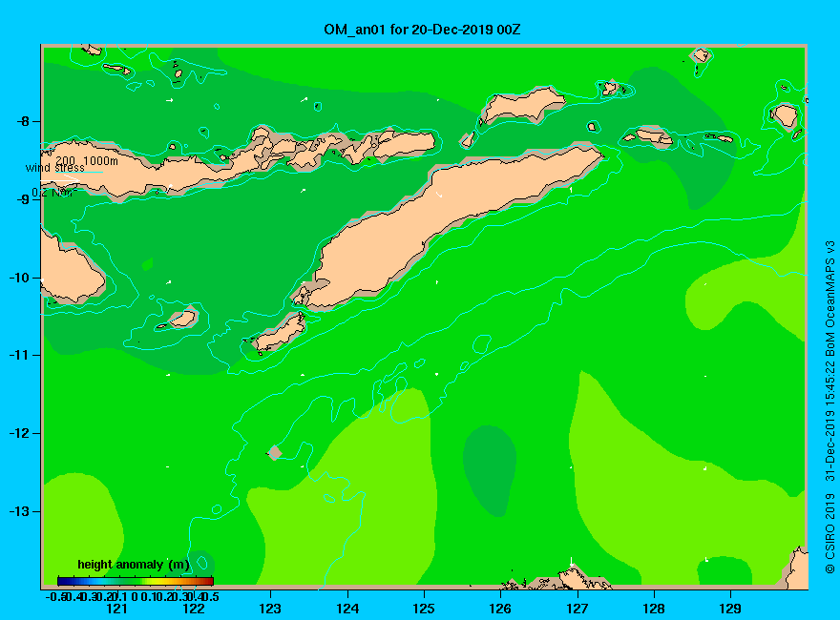
Task: Click latitude label -13 on the axis
Action: click(19, 511)
